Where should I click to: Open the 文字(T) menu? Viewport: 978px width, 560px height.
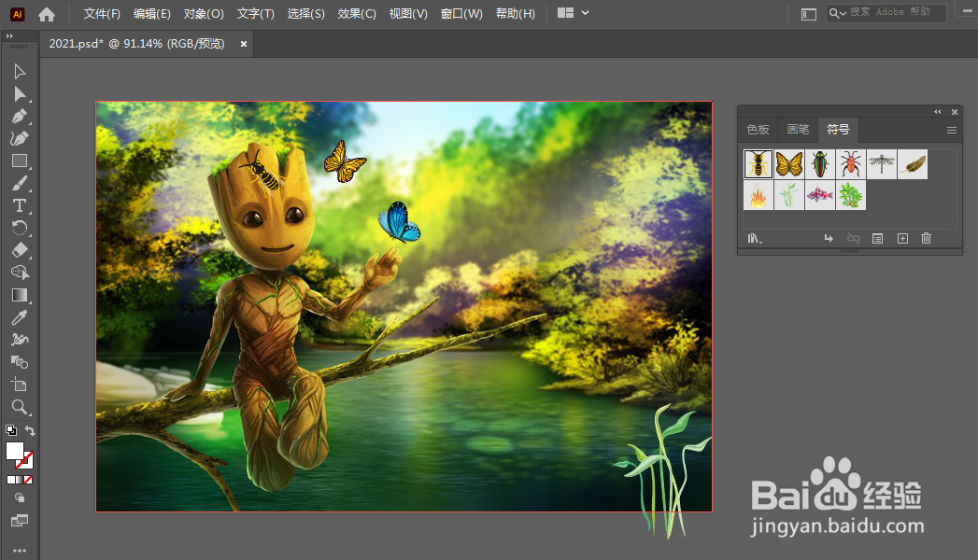click(x=255, y=14)
